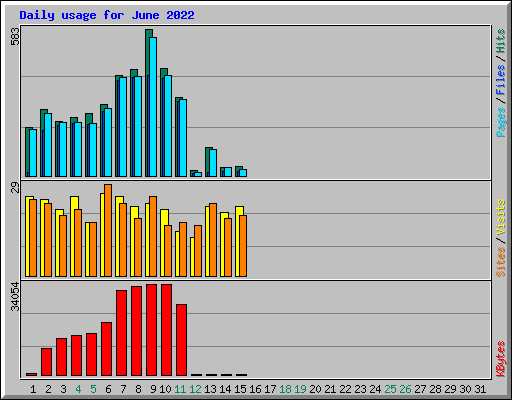The image size is (512, 400).
Task: Click the 34054 KBytes scale value
Action: click(15, 296)
